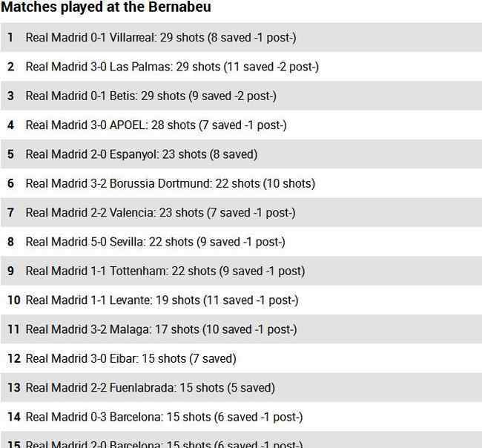Click the Real Madrid 3-0 APOEL match
Viewport: 482px width, 448px height.
point(156,125)
